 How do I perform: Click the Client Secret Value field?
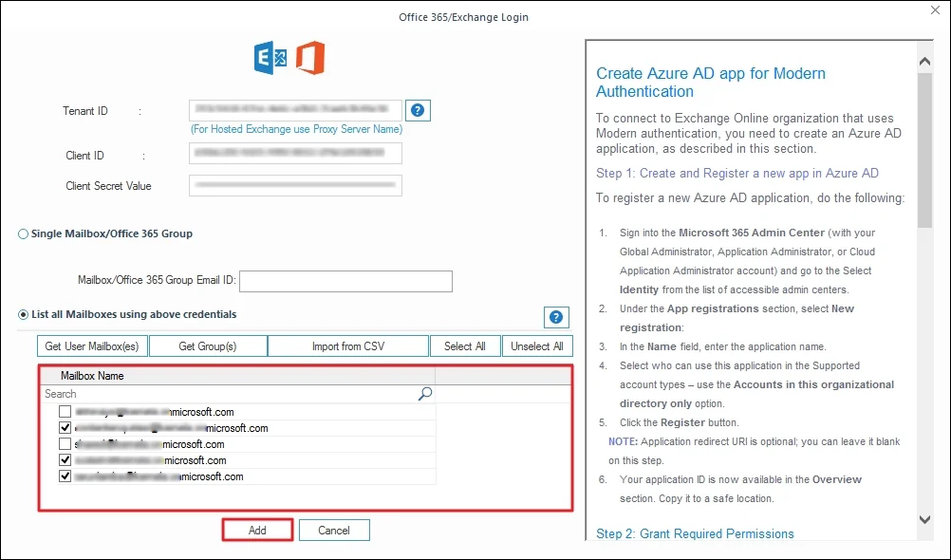pyautogui.click(x=295, y=185)
